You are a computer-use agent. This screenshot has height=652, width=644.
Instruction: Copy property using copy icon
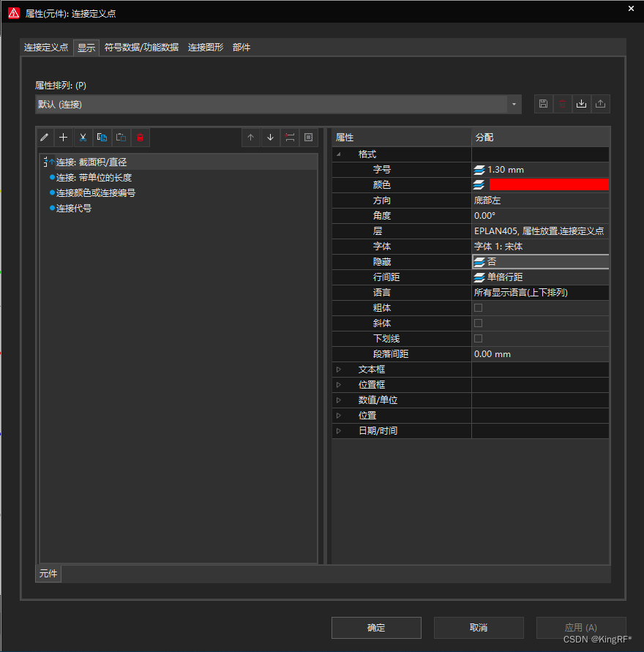coord(102,138)
